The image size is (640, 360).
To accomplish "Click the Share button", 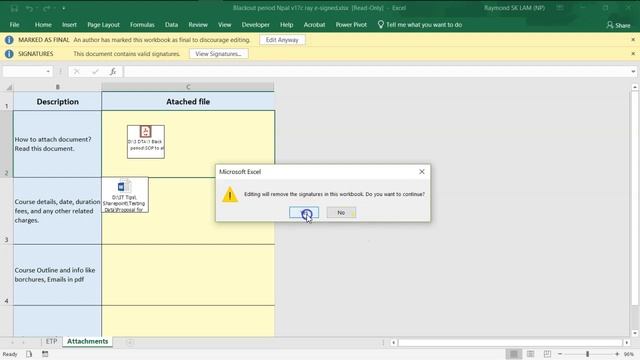I will [618, 25].
